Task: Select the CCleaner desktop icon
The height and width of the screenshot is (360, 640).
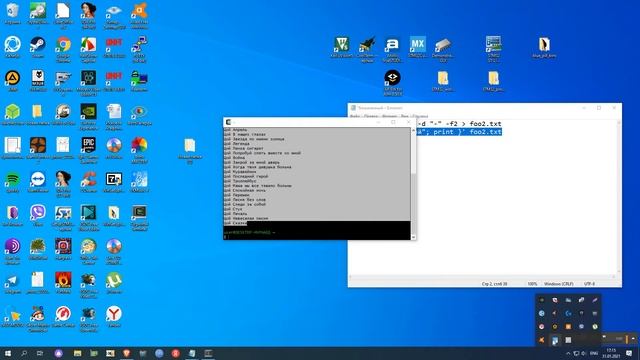Action: (89, 182)
